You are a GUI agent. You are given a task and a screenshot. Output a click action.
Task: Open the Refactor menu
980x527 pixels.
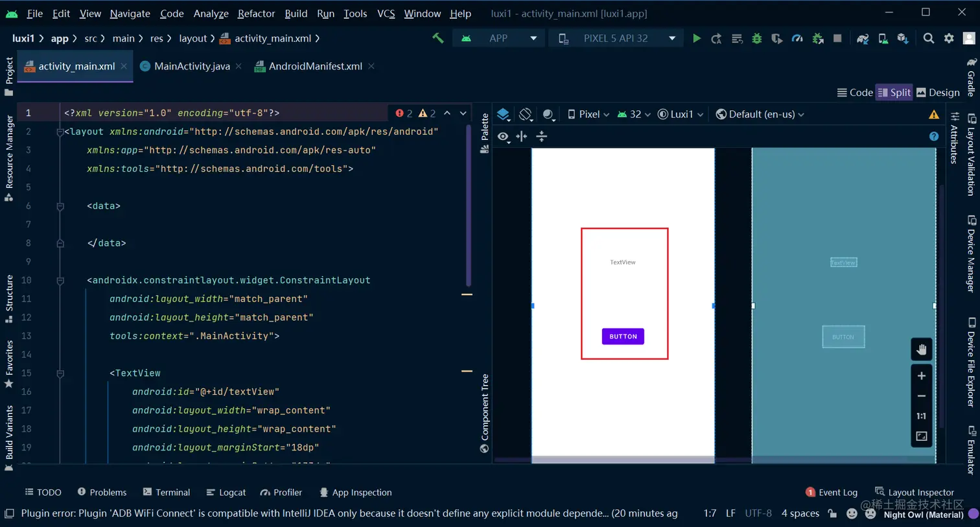tap(256, 13)
